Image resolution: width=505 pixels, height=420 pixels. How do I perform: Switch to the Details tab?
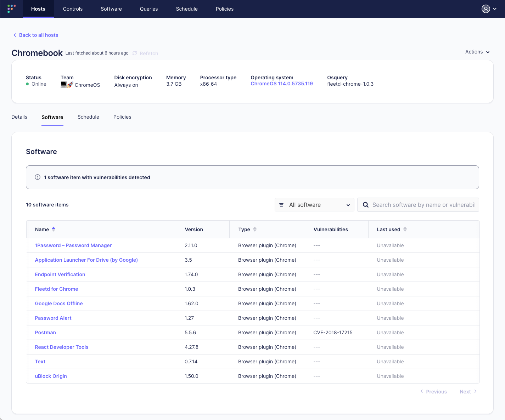pos(19,117)
